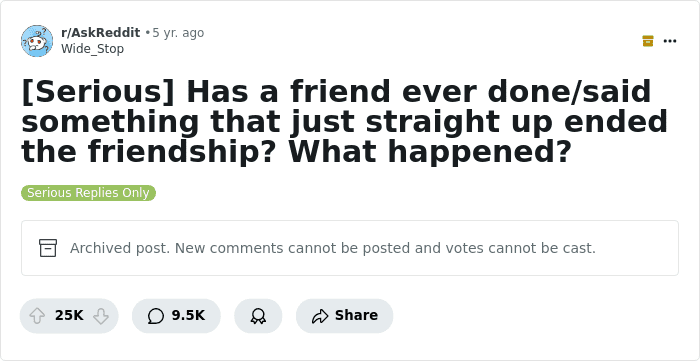
Task: Click the comment bubble icon
Action: [x=156, y=316]
